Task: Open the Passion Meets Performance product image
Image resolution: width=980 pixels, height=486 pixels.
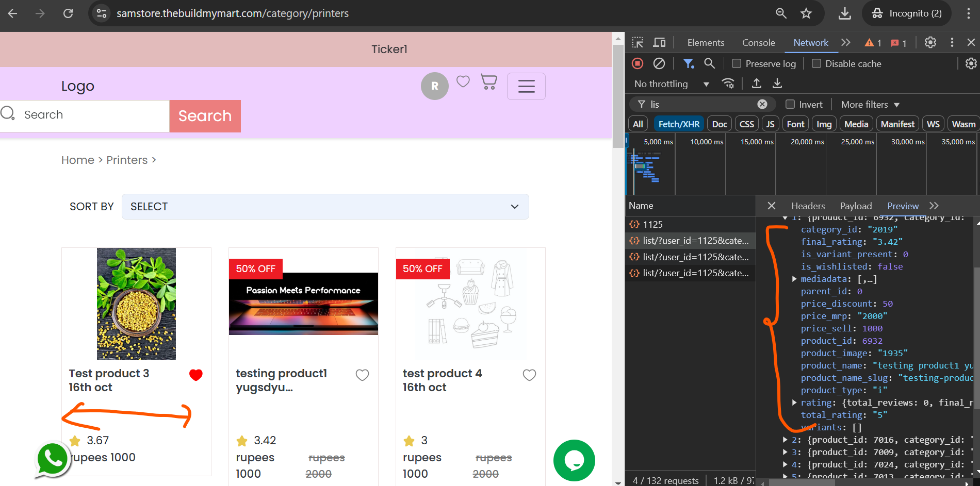Action: pos(303,304)
